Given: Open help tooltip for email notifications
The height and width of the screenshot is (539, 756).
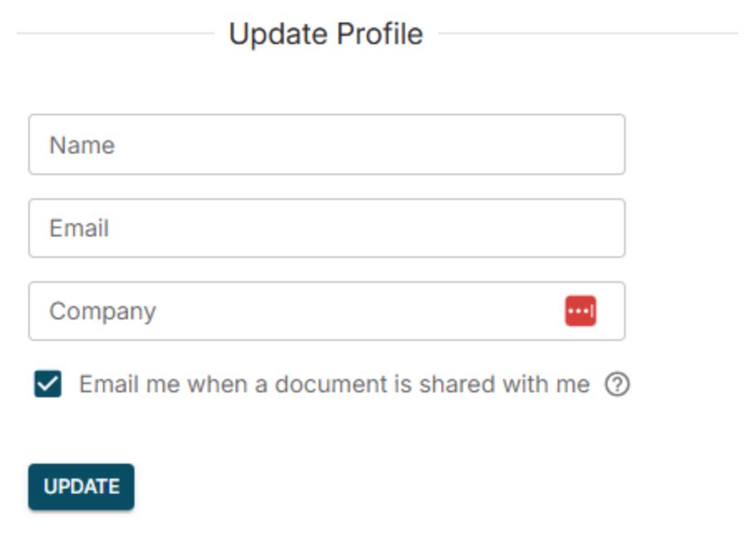Looking at the screenshot, I should tap(617, 385).
